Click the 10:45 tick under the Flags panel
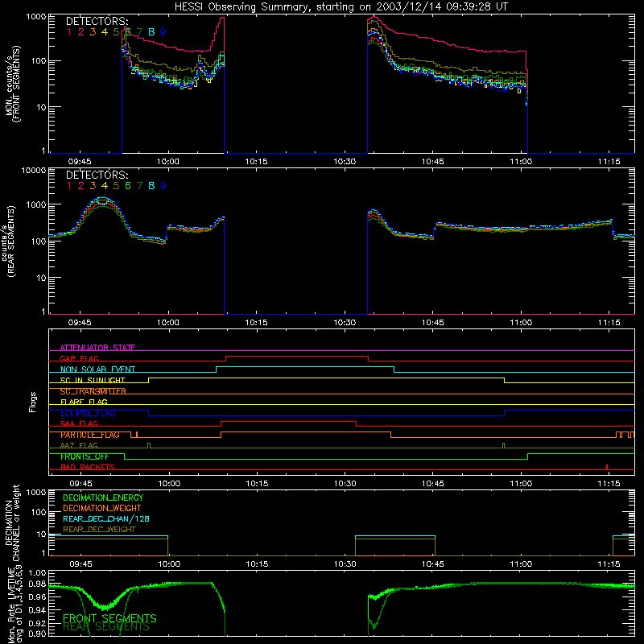 pos(433,484)
